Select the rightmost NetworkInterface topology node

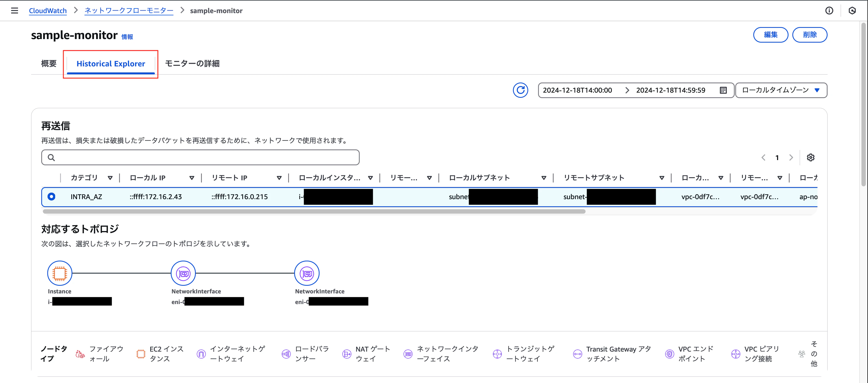(307, 273)
